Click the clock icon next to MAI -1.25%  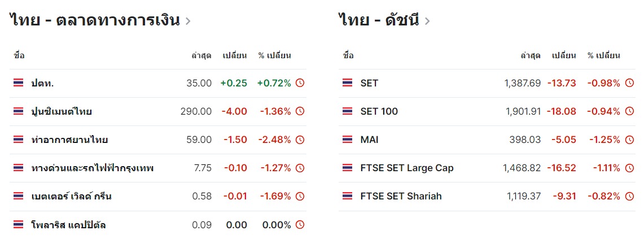click(630, 140)
